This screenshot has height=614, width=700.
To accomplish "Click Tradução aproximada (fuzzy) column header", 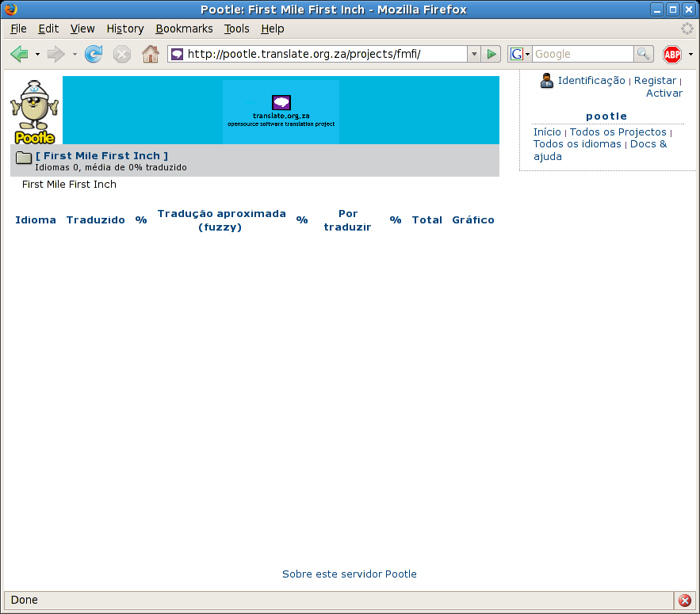I will tap(221, 220).
